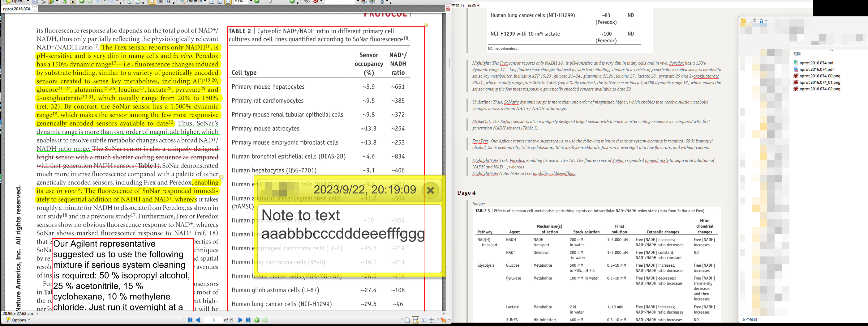Open the 主题(T) menu
The image size is (868, 326).
pyautogui.click(x=458, y=5)
